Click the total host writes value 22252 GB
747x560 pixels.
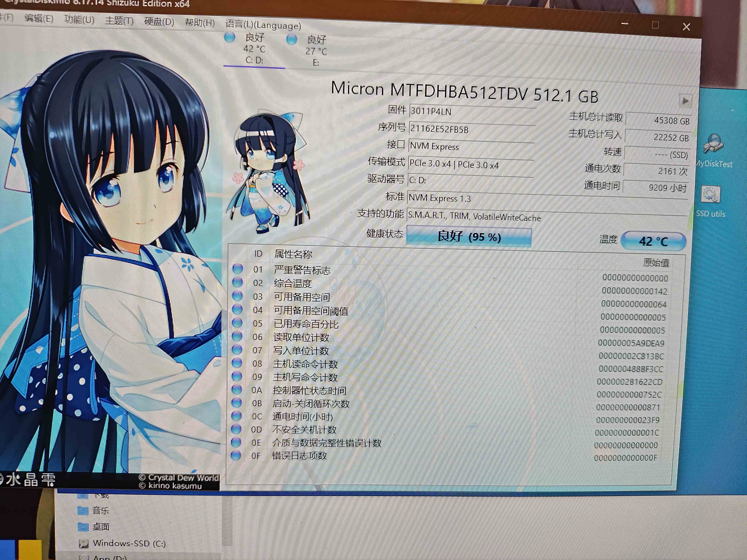[657, 137]
